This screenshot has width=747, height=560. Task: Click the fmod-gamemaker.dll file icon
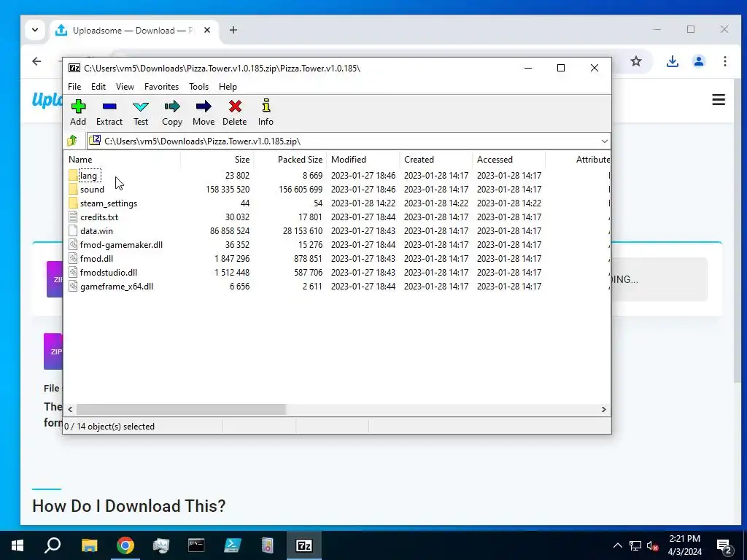[73, 244]
